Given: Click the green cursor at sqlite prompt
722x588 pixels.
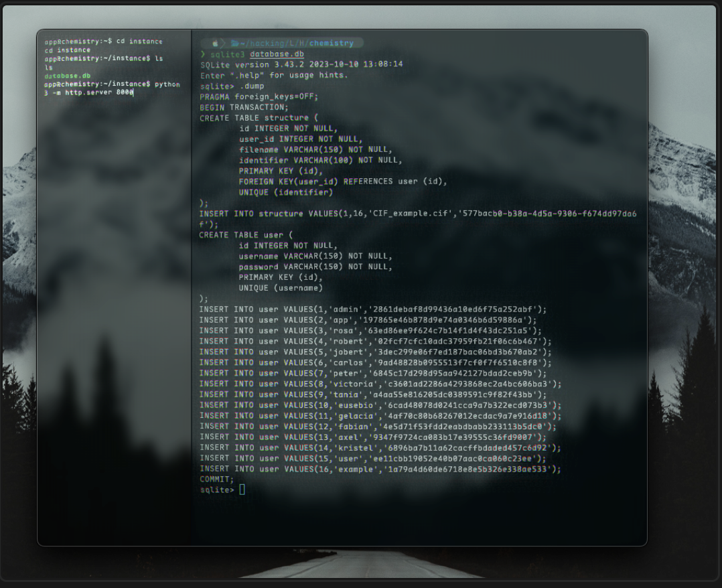Looking at the screenshot, I should [242, 490].
